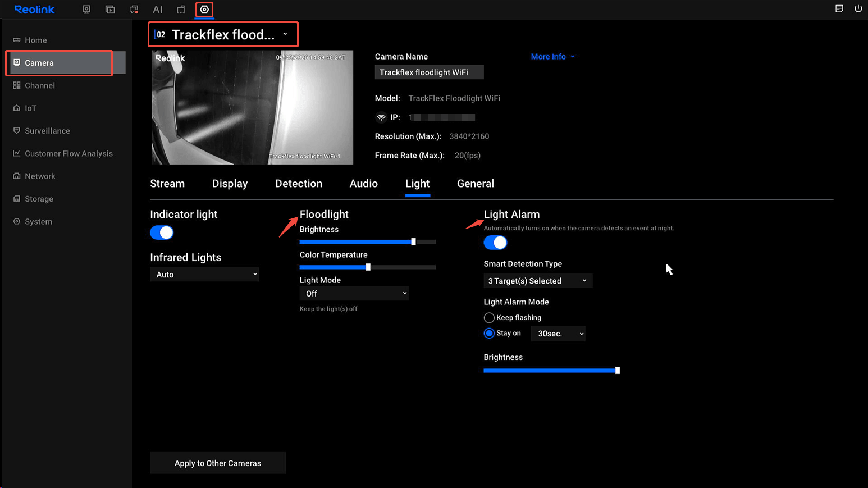Click the WiFi icon next to IP
This screenshot has width=868, height=488.
pos(381,117)
